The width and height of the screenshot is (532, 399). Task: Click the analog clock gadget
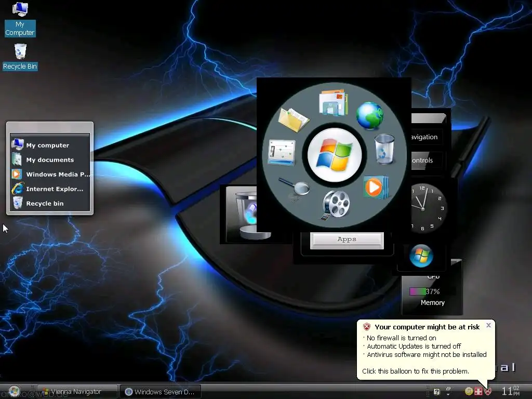[428, 208]
